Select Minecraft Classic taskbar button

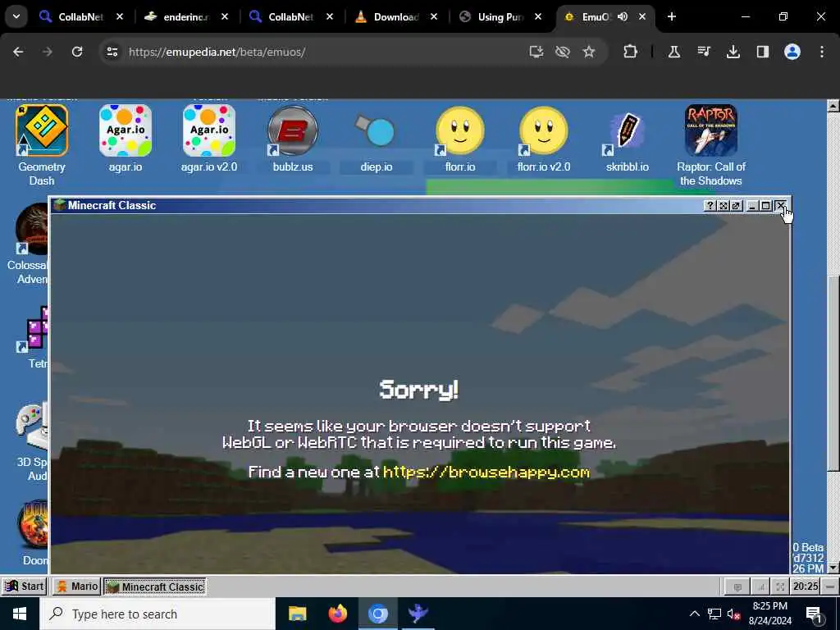click(x=155, y=587)
